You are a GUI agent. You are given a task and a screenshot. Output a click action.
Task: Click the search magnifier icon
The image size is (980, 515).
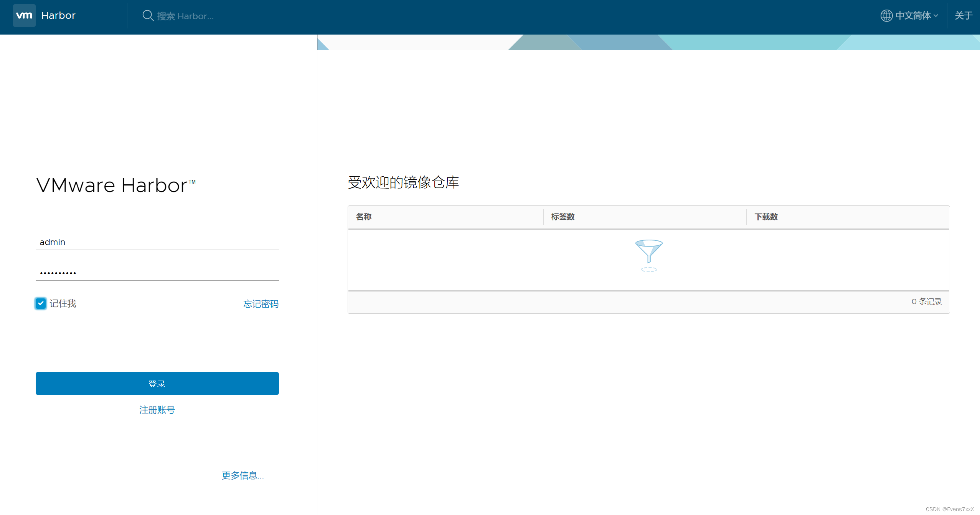(148, 16)
